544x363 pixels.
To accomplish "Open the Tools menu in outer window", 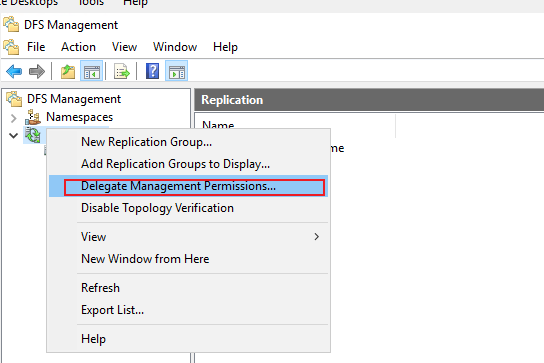I will (x=91, y=3).
